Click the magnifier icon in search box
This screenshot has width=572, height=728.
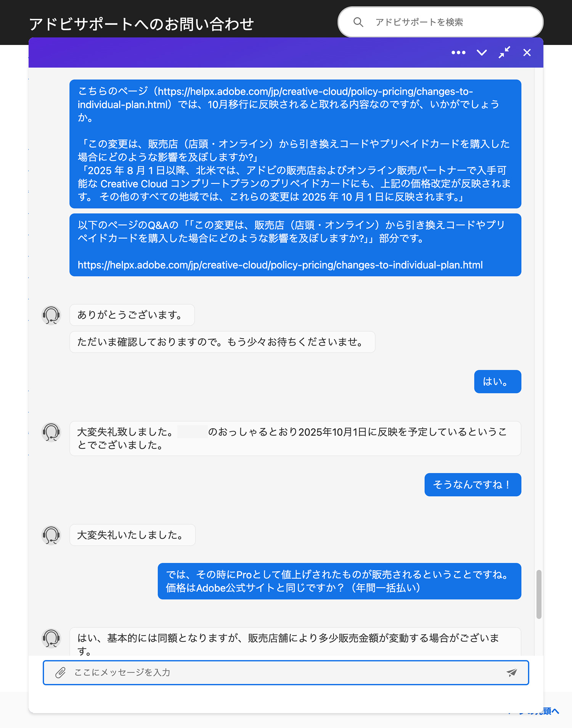coord(358,22)
